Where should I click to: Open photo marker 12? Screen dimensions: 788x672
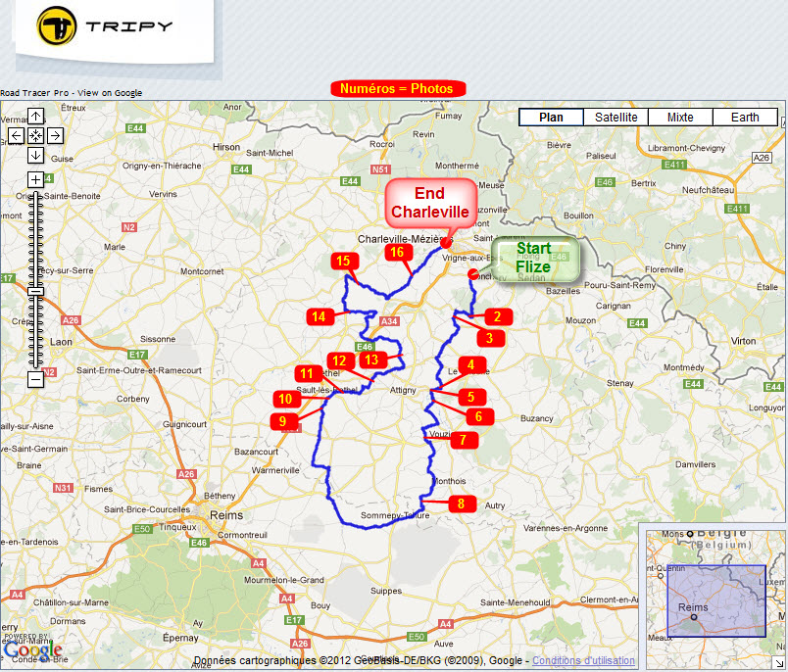coord(340,360)
